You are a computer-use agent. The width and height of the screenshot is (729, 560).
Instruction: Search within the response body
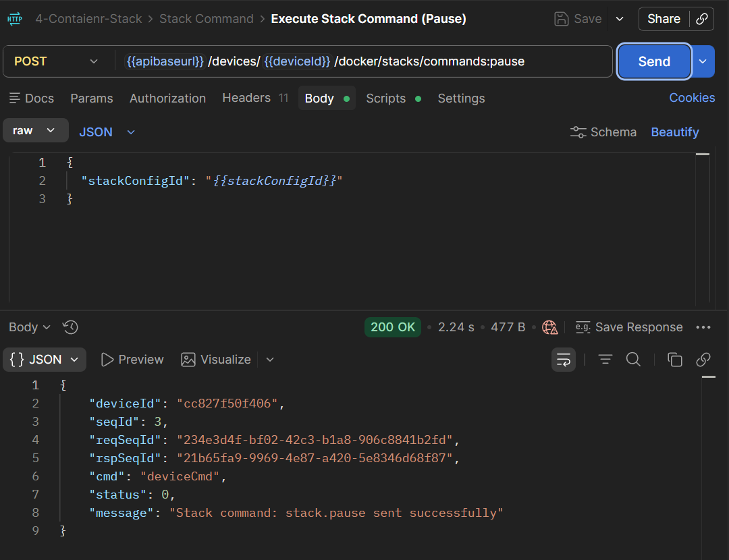633,359
